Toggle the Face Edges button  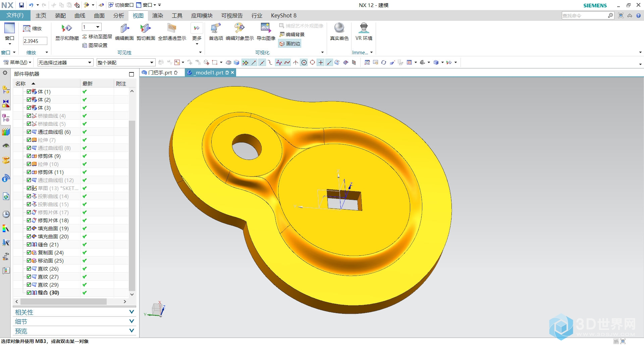tap(290, 44)
